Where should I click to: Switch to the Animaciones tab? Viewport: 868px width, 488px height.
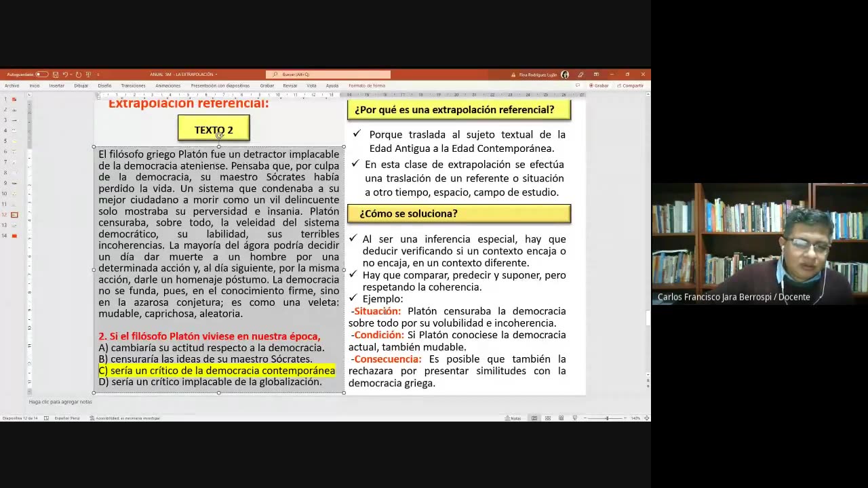[167, 85]
